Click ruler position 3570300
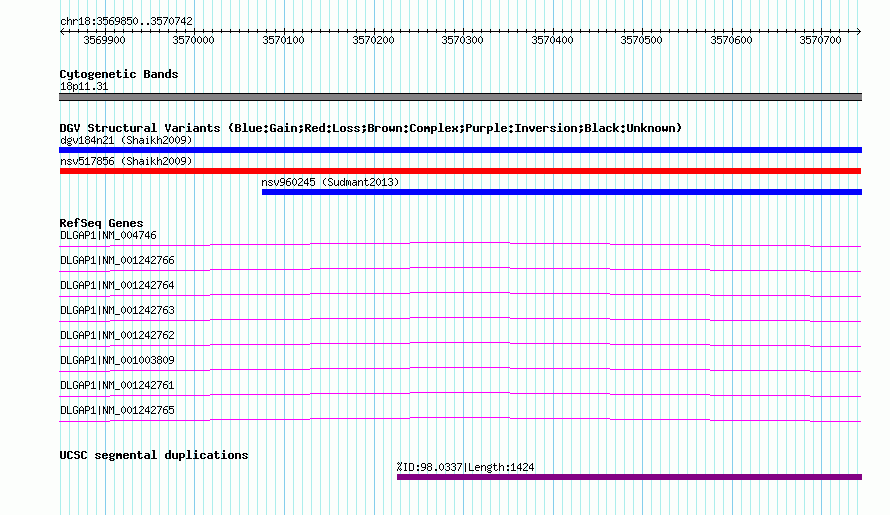The height and width of the screenshot is (515, 890). pyautogui.click(x=463, y=40)
